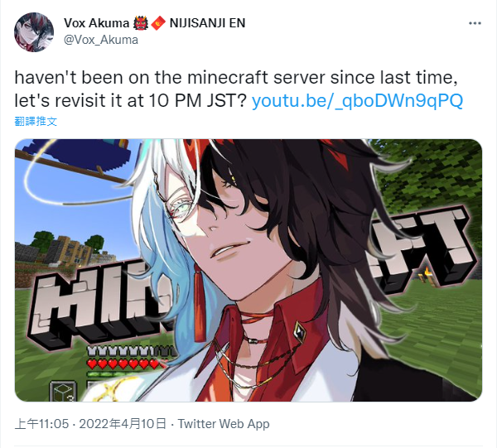This screenshot has height=448, width=497.
Task: Click the tweet text about minecraft server
Action: tap(236, 89)
